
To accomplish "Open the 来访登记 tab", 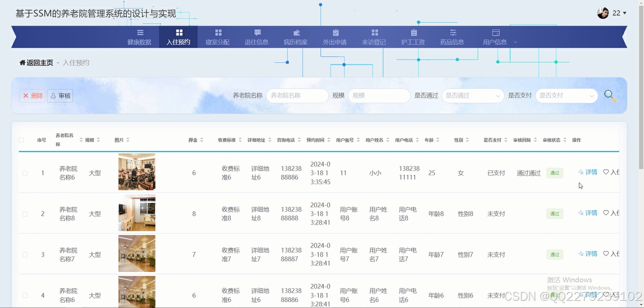I will coord(374,37).
